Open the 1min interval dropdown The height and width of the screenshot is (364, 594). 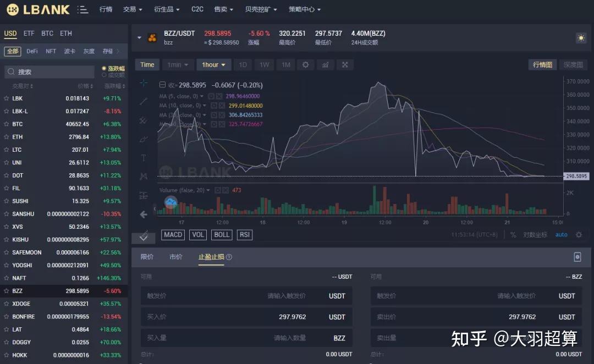178,65
